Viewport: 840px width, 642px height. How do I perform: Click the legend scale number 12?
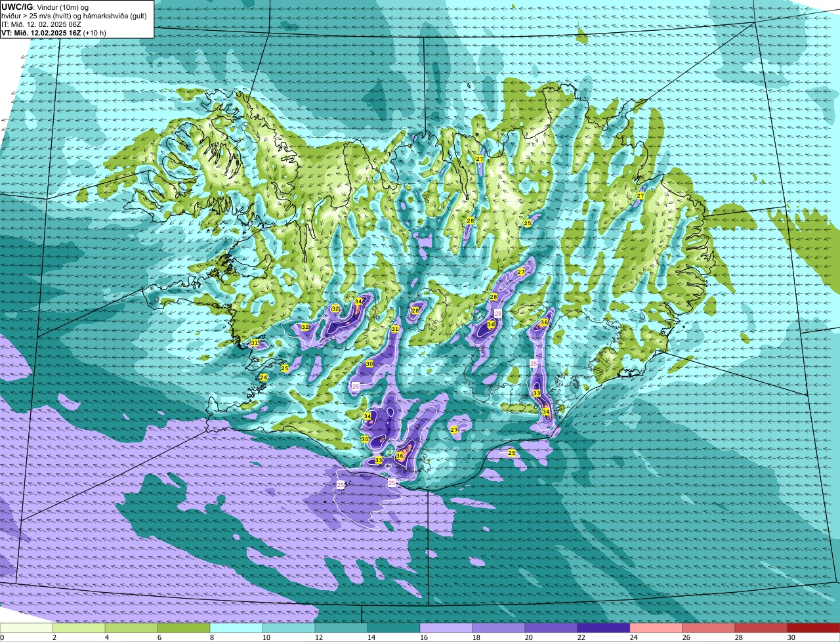318,637
